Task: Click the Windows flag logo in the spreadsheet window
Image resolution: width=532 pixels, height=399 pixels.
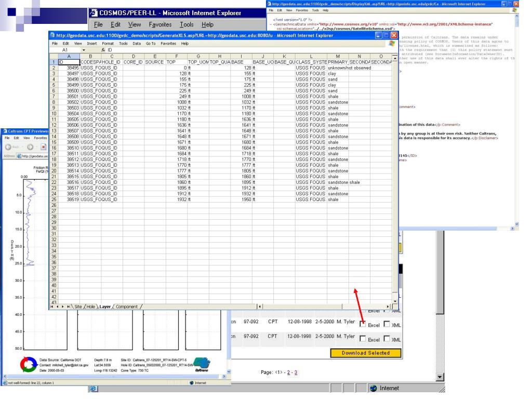Action: click(392, 44)
